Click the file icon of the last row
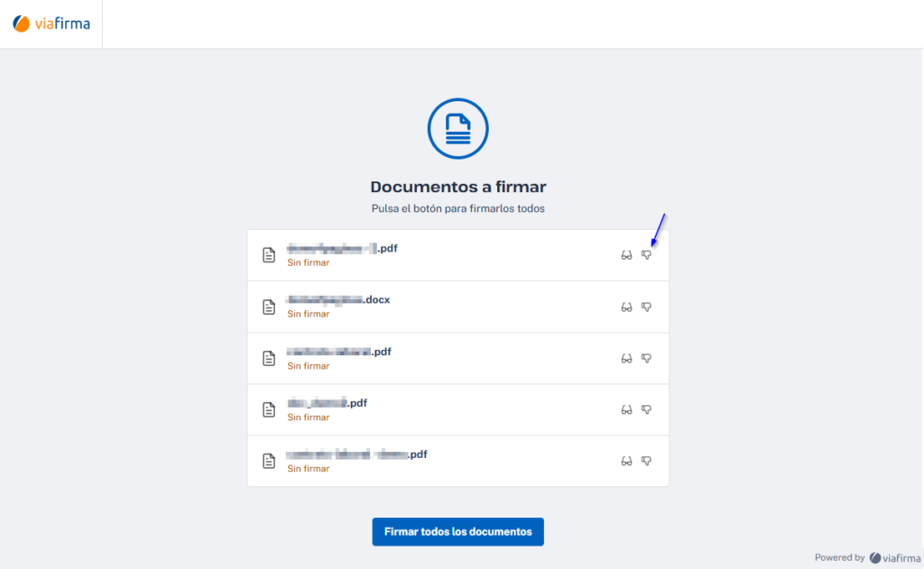Viewport: 924px width, 569px height. (x=269, y=461)
